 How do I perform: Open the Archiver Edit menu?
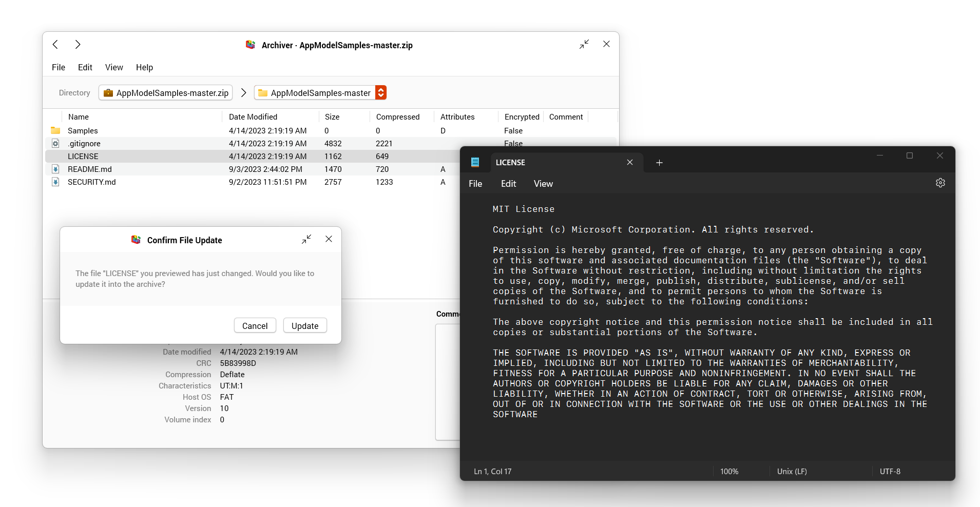point(85,67)
